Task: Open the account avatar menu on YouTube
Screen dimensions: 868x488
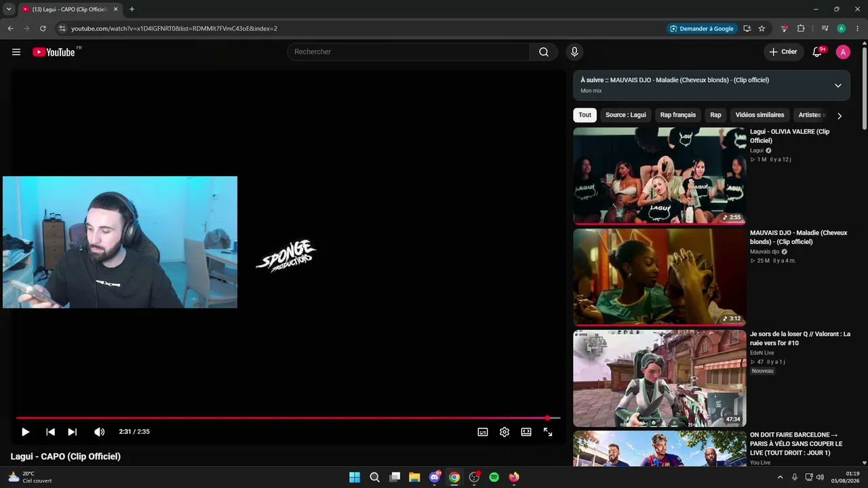Action: coord(843,52)
